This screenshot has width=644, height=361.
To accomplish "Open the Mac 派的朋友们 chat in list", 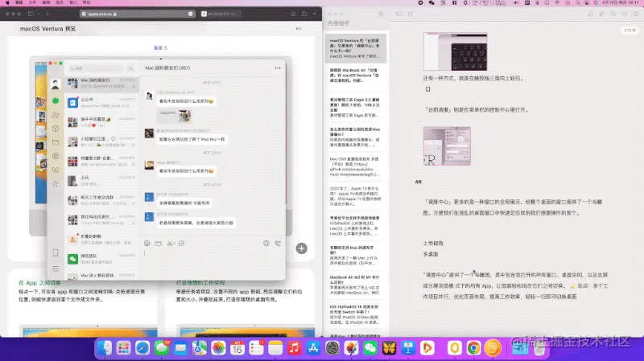I will [102, 84].
